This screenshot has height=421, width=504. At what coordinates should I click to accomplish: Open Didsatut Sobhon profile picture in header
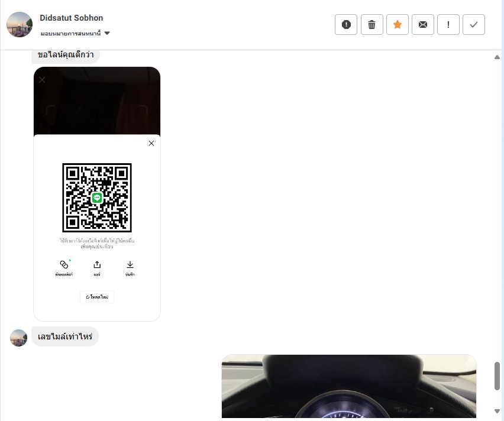click(x=20, y=24)
